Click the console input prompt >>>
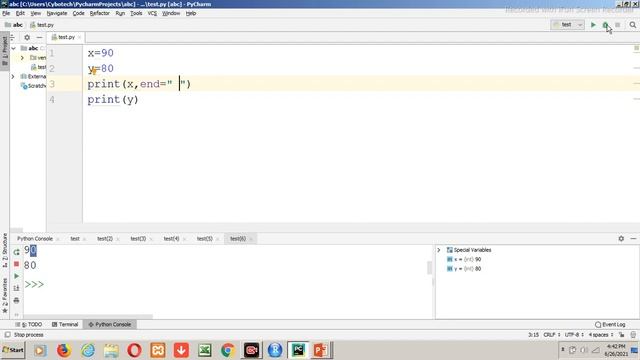Image resolution: width=640 pixels, height=360 pixels. point(34,284)
